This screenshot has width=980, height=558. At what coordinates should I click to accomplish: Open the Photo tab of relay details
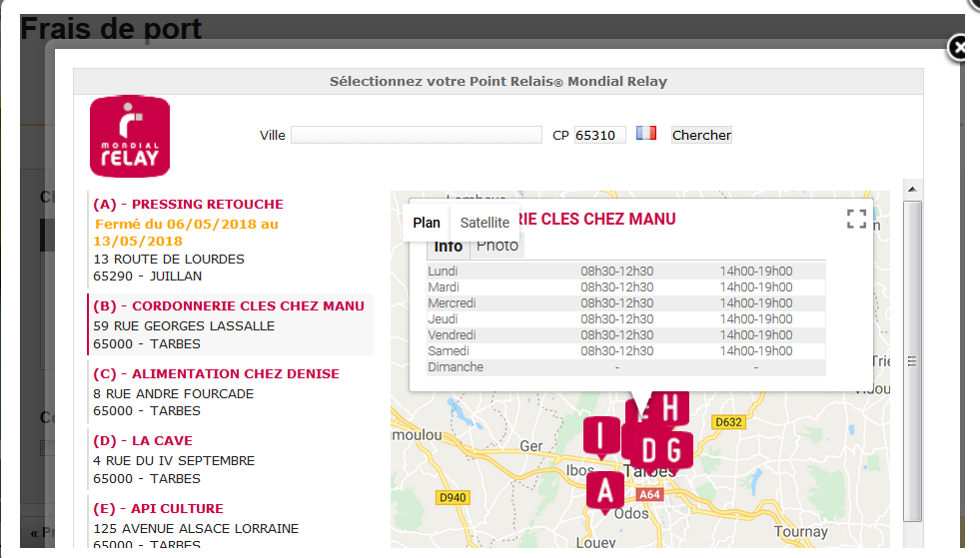[497, 246]
